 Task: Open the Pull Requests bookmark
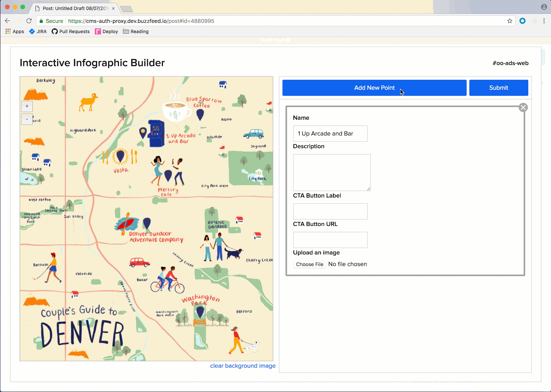point(71,31)
